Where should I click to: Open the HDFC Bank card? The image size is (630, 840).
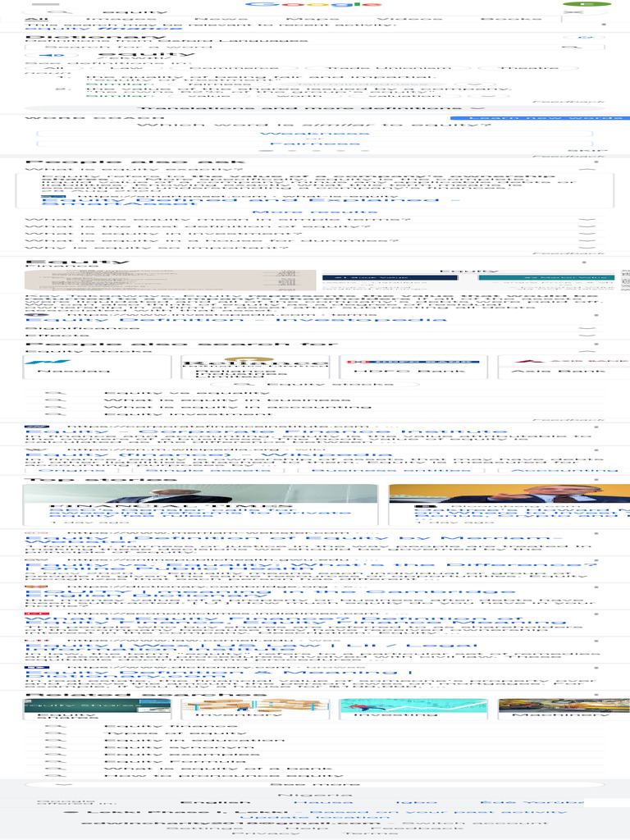pyautogui.click(x=413, y=367)
